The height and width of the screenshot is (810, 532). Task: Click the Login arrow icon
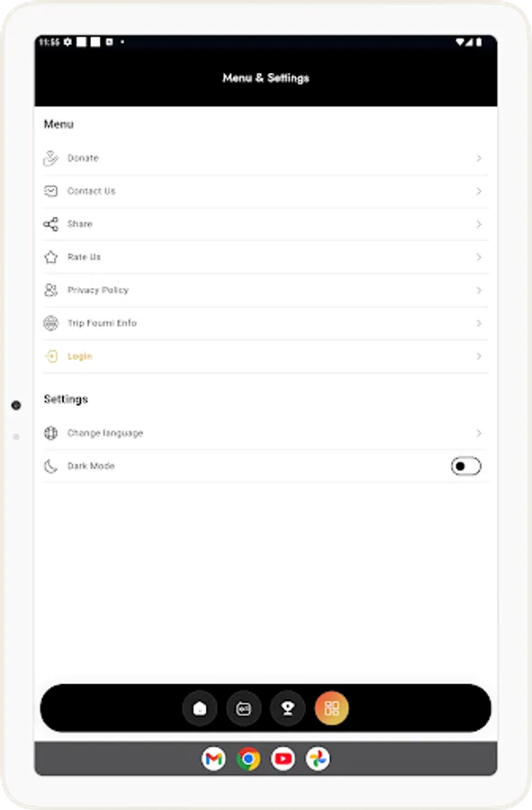pyautogui.click(x=51, y=355)
